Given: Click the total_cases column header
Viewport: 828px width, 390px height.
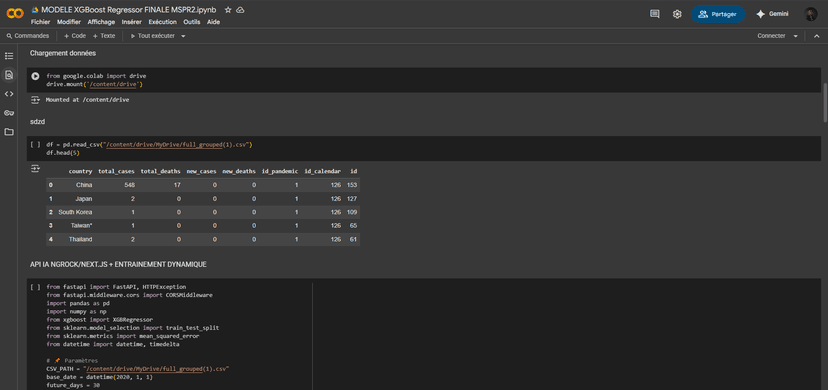Looking at the screenshot, I should [116, 172].
